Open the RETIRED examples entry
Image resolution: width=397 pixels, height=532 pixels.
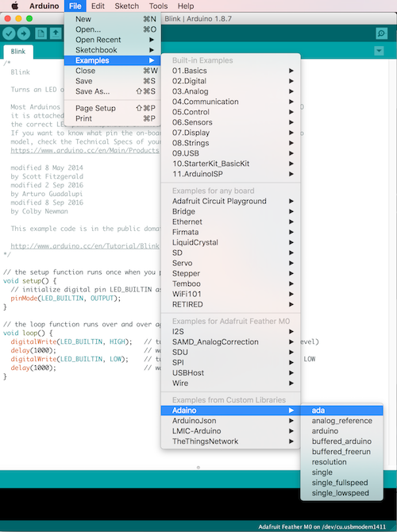click(x=231, y=304)
